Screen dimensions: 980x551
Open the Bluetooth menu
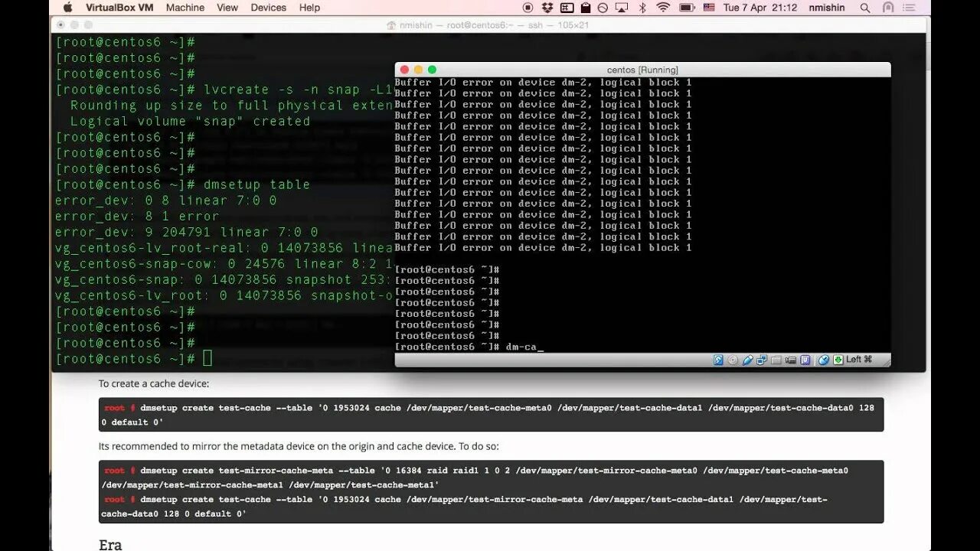pos(642,8)
